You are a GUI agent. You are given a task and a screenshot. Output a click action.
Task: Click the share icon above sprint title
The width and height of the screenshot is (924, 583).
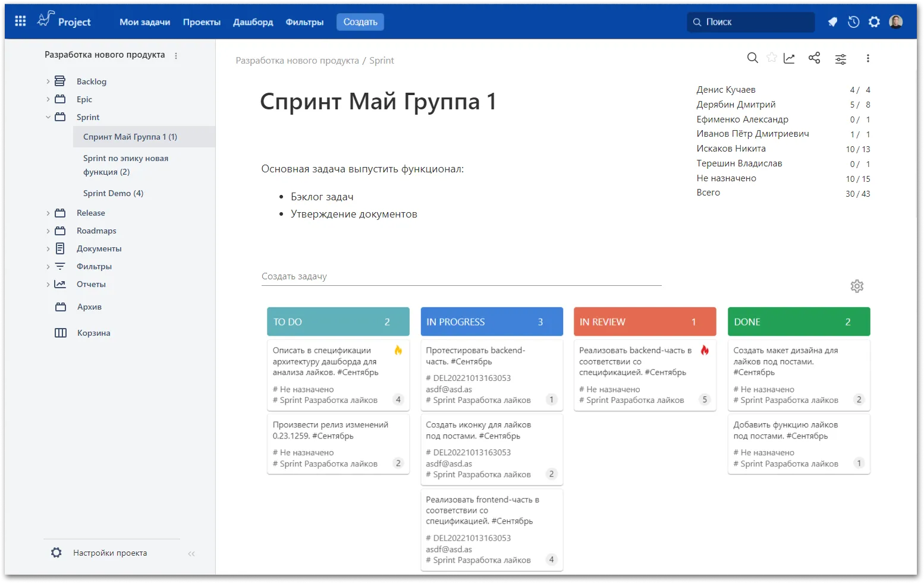pyautogui.click(x=814, y=58)
